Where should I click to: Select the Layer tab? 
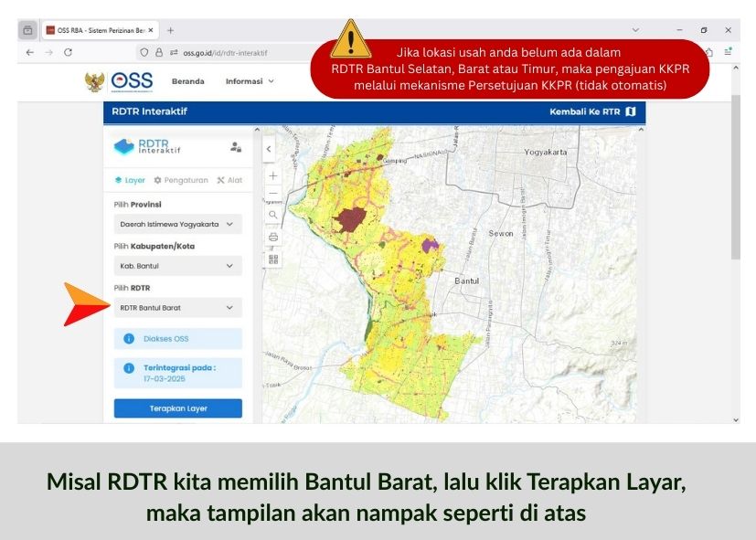pos(129,180)
